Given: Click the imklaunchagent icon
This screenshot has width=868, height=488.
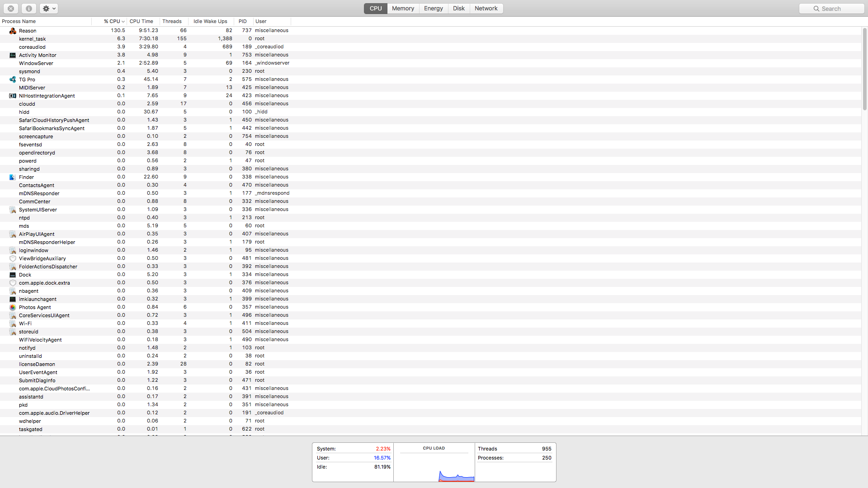Looking at the screenshot, I should (13, 299).
